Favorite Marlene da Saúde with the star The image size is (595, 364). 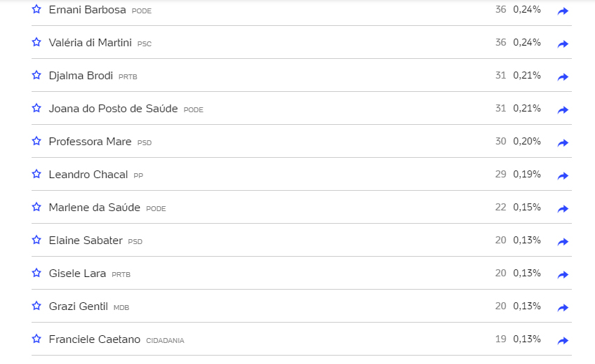(36, 207)
